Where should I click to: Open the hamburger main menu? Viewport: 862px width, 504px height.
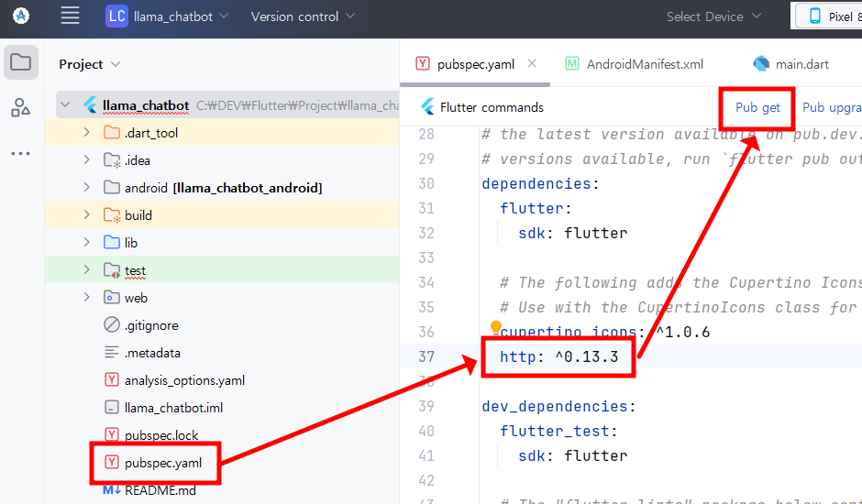[x=70, y=16]
